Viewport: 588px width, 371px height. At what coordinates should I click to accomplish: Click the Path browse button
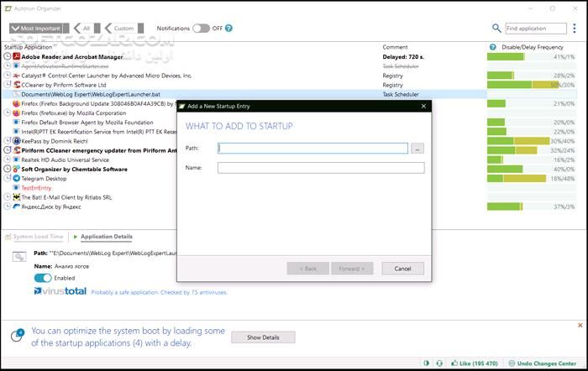[417, 149]
